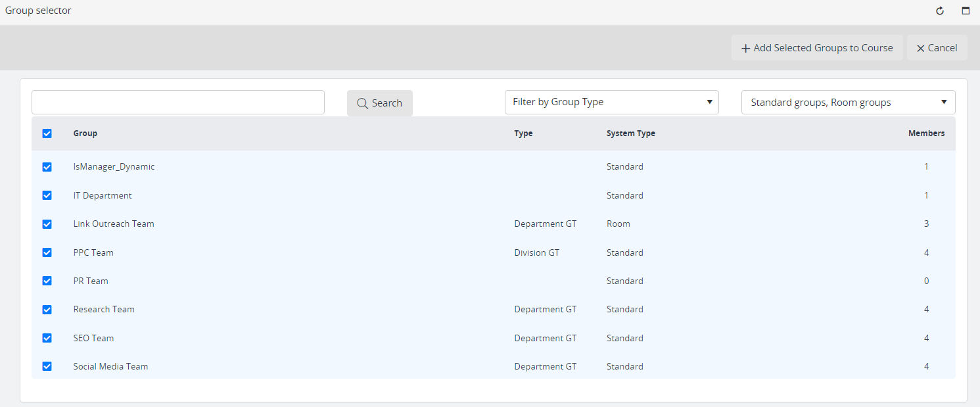Click the Social Media Team group name
The image size is (980, 407).
click(x=110, y=366)
